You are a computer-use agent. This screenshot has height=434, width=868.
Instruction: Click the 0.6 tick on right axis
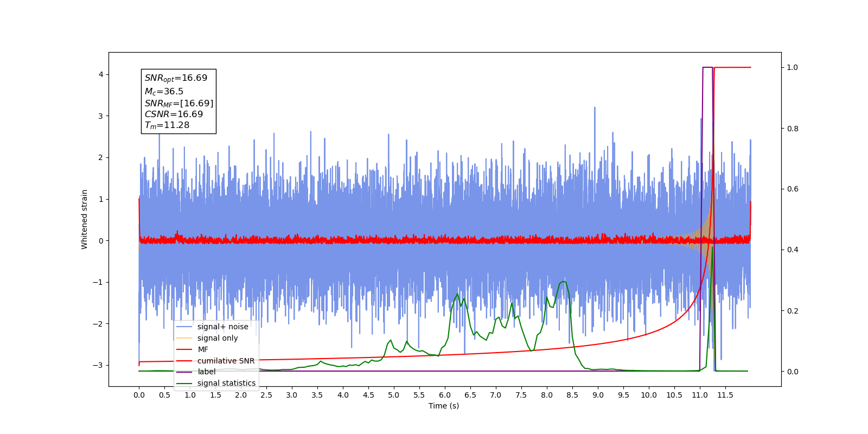coord(793,189)
